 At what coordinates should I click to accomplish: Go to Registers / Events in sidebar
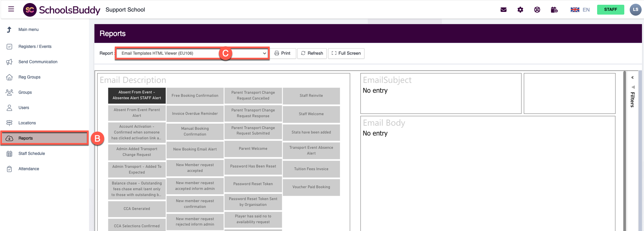tap(35, 47)
